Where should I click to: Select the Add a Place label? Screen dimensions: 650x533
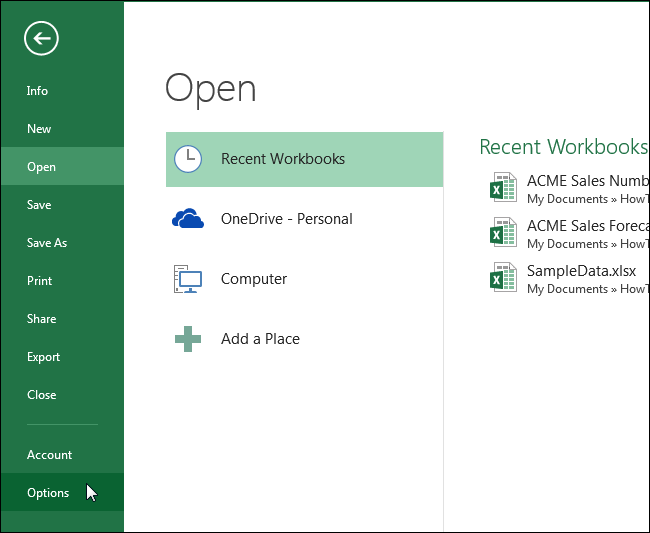coord(260,339)
